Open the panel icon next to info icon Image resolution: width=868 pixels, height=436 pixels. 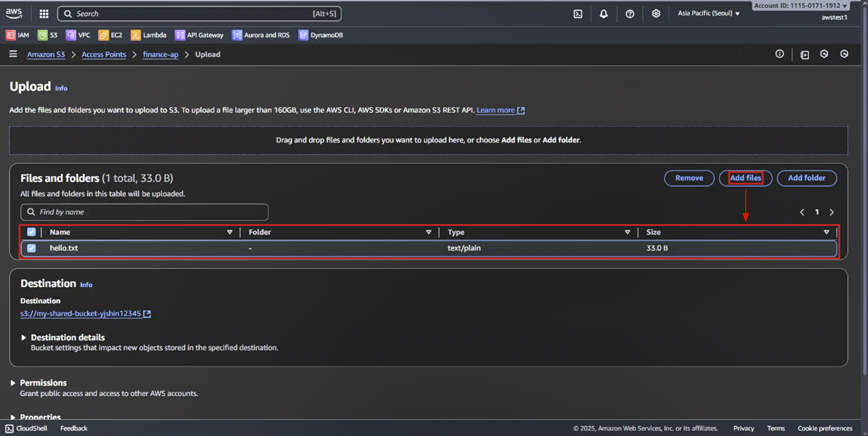tap(805, 54)
